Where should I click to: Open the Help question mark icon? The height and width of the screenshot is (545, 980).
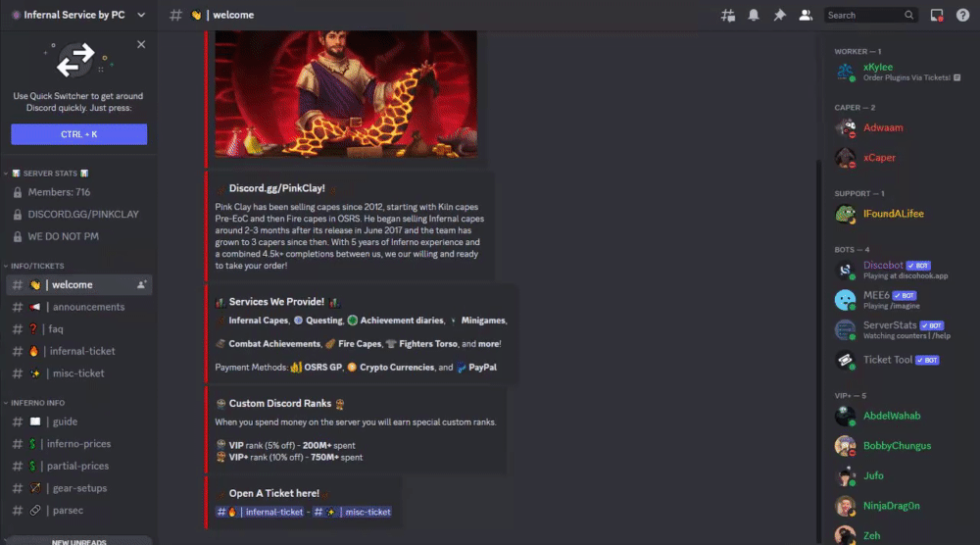coord(962,15)
